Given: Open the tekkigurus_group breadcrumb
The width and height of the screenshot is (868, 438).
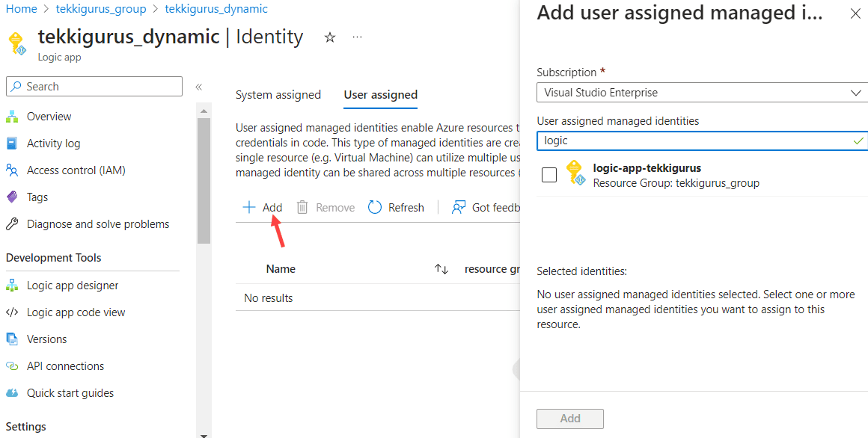Looking at the screenshot, I should pos(101,9).
